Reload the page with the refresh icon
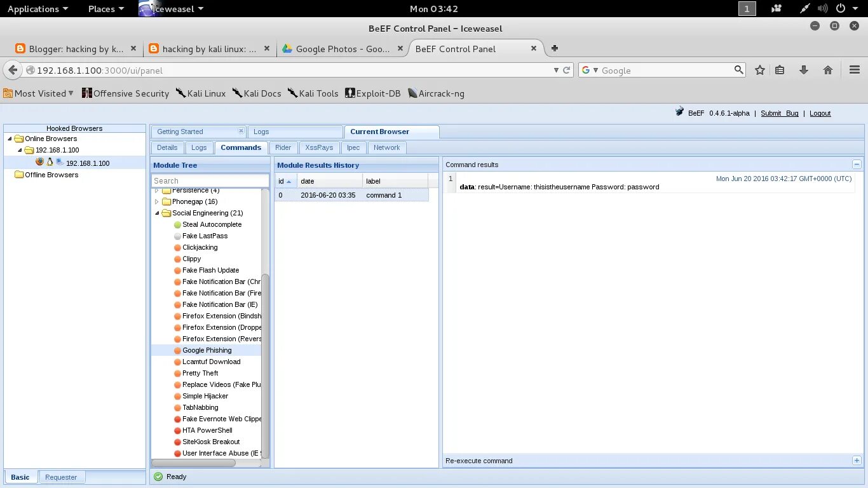 (567, 71)
